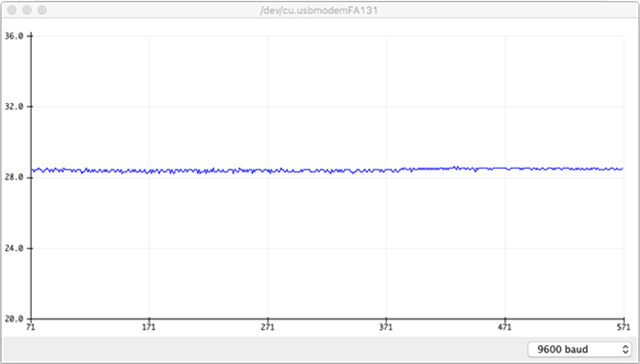Zoom the serial plotter window
Viewport: 640px width, 364px height.
click(42, 10)
